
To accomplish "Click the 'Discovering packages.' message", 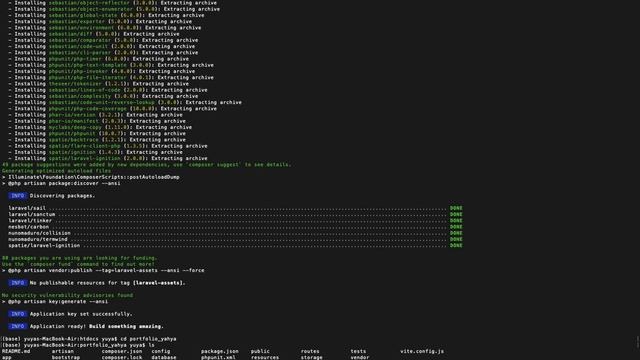I will (62, 196).
